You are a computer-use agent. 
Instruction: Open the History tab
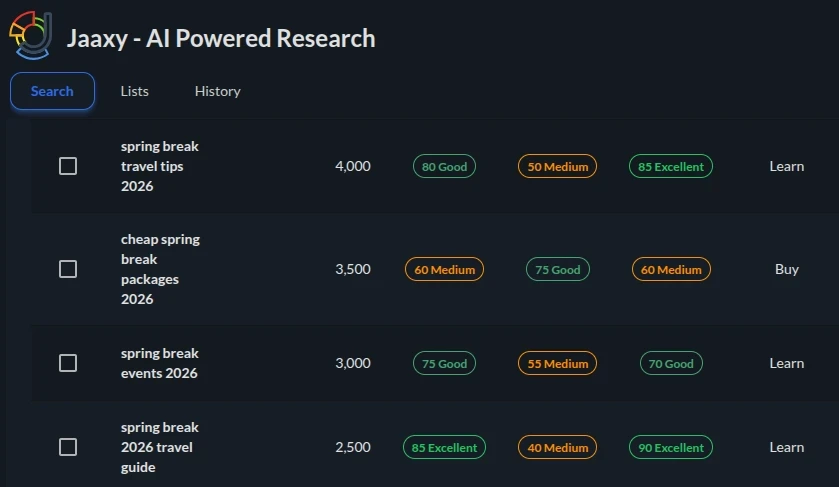pyautogui.click(x=217, y=91)
